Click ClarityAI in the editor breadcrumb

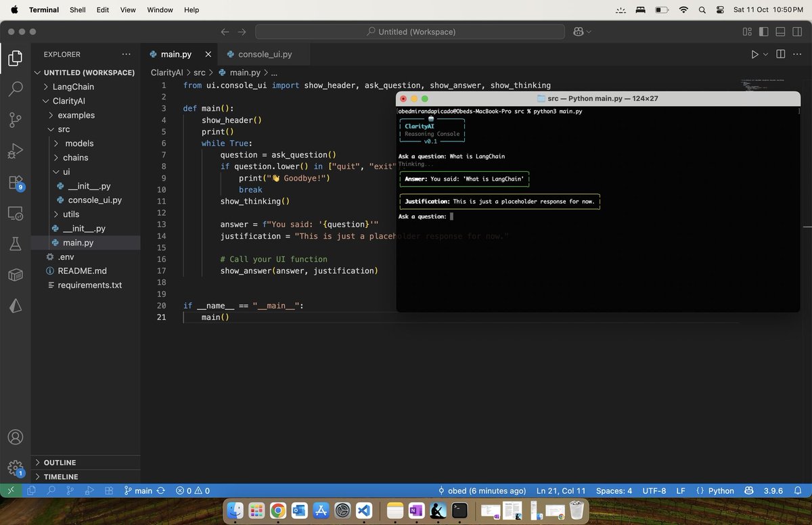[x=166, y=72]
